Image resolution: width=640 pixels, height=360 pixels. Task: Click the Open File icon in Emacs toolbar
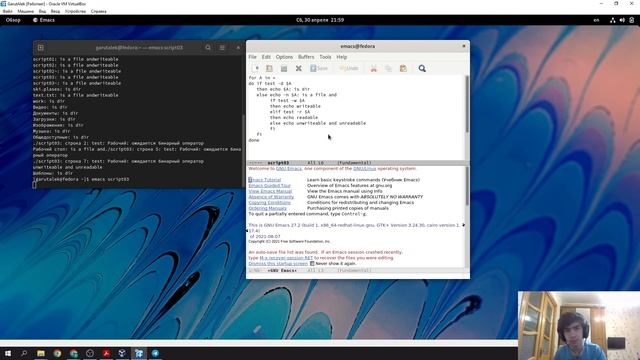point(269,68)
